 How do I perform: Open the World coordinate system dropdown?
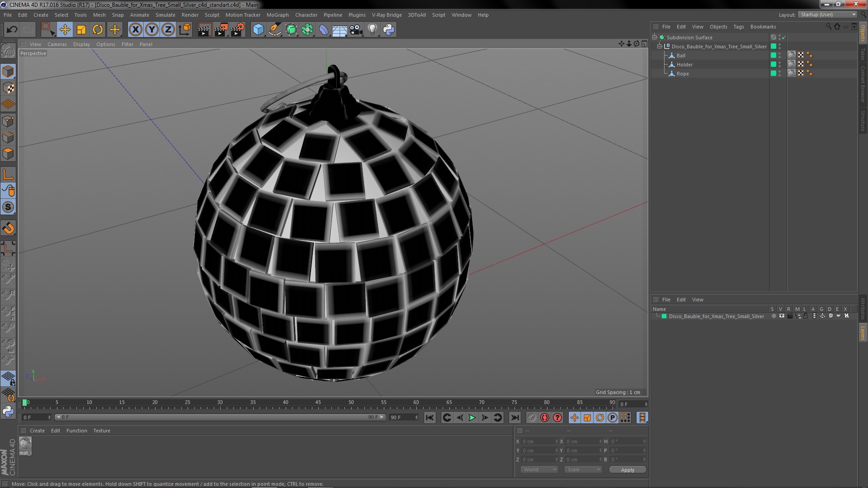point(539,469)
